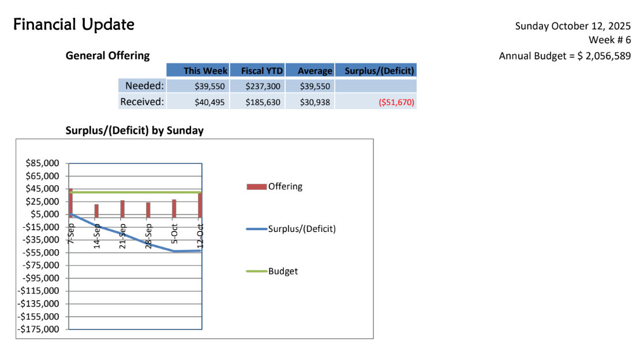Click the $40,495 received cell
This screenshot has height=345, width=644.
point(211,103)
